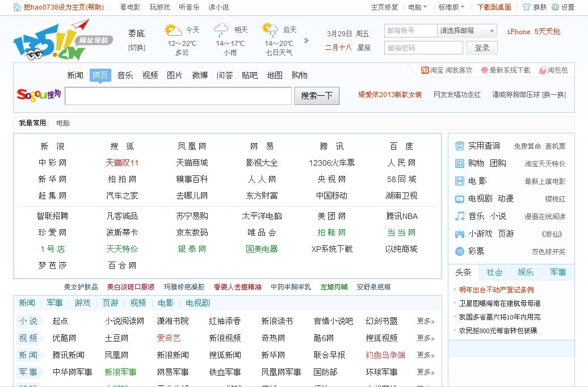This screenshot has width=588, height=387.
Task: Open the 请选择邮箱 mail provider dropdown
Action: point(467,30)
